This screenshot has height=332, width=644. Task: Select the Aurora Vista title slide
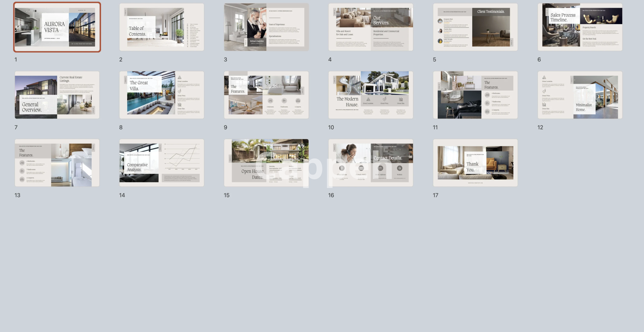click(57, 27)
